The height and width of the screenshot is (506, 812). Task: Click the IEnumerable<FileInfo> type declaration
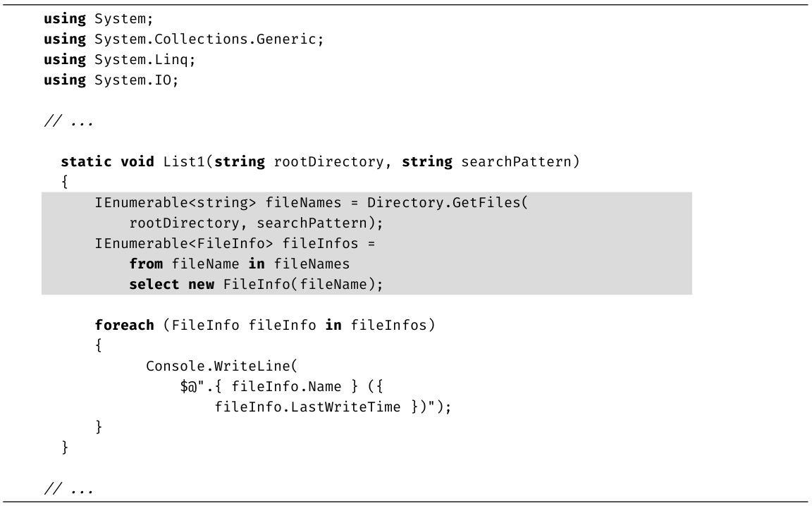coord(185,244)
